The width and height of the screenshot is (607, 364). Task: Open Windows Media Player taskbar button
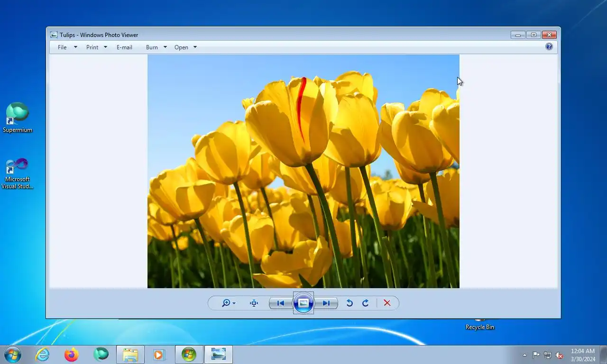[159, 355]
